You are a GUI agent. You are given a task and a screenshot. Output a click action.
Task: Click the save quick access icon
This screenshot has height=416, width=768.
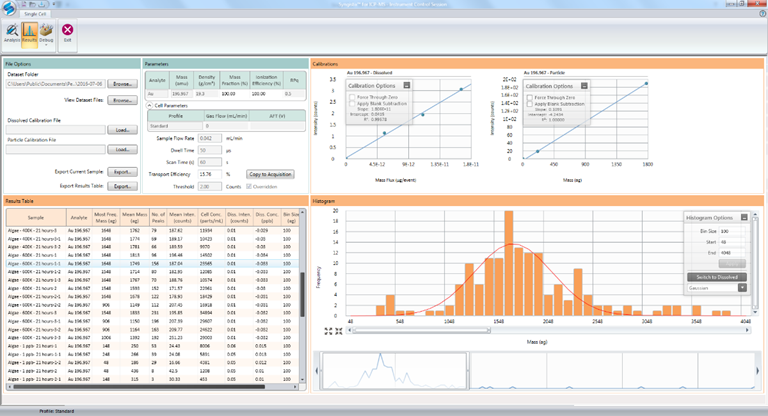click(42, 4)
